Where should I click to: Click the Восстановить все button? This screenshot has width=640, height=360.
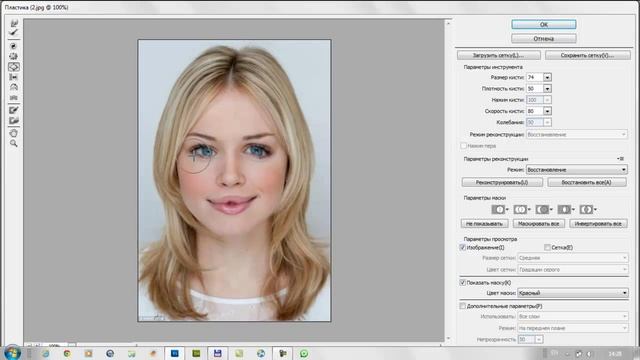click(x=587, y=182)
